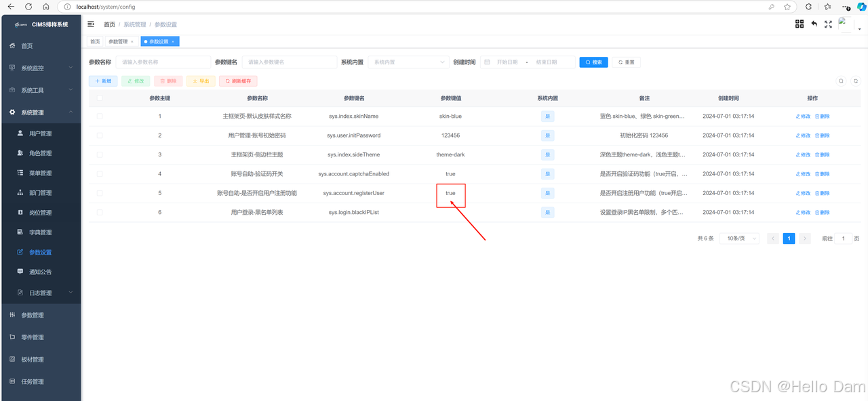The width and height of the screenshot is (868, 401).
Task: Open 用户管理 in the sidebar
Action: 41,133
